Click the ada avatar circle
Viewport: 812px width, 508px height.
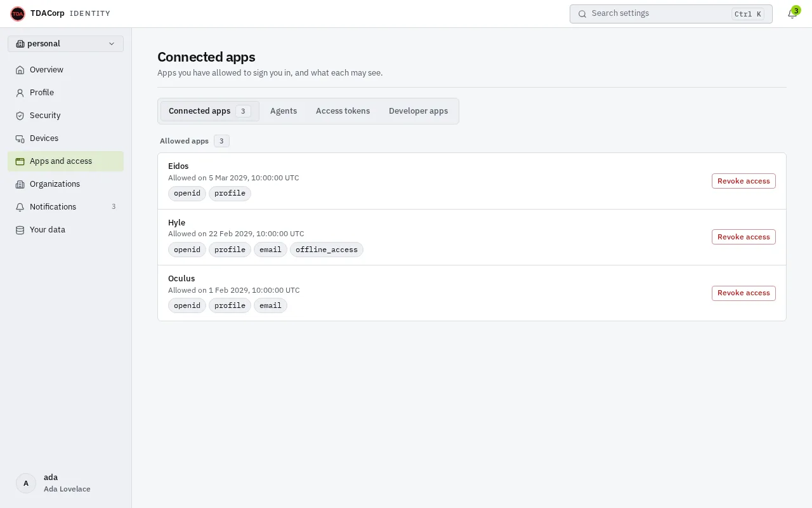click(26, 483)
